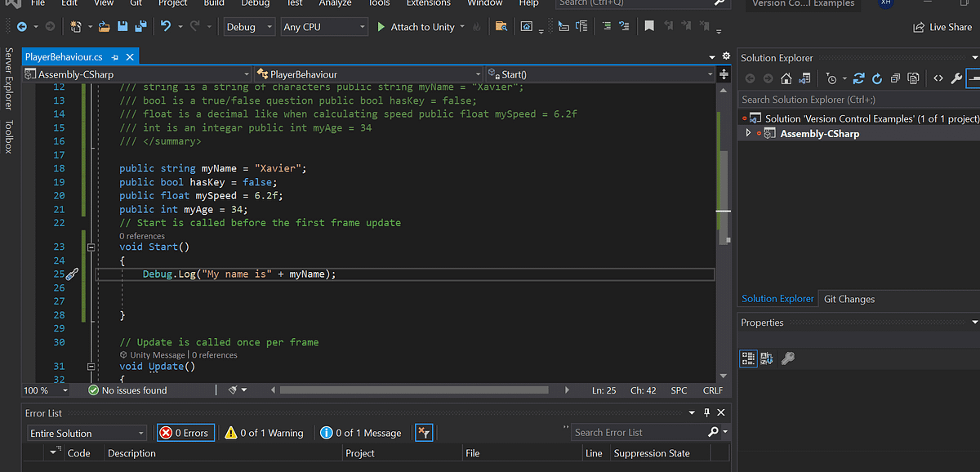980x472 pixels.
Task: Close the PlayerBehaviour.cs tab
Action: coord(129,57)
